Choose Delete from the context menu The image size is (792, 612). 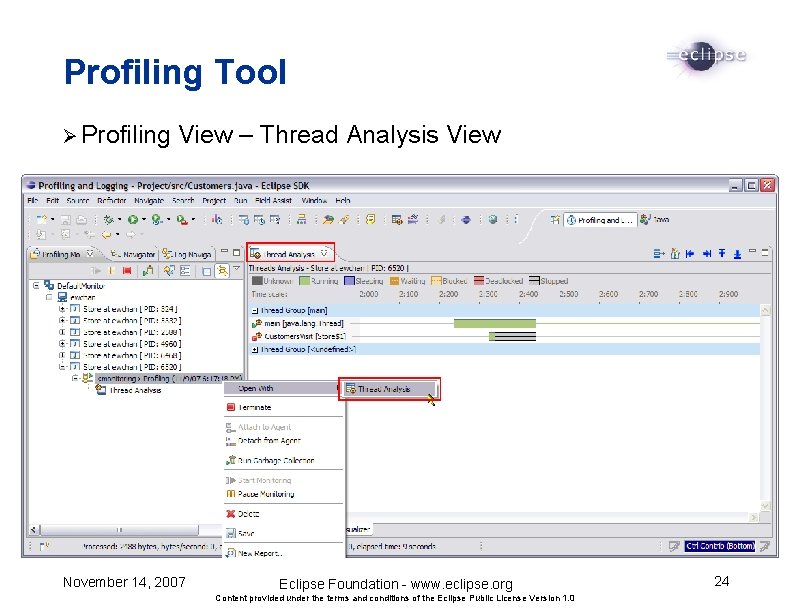tap(284, 514)
